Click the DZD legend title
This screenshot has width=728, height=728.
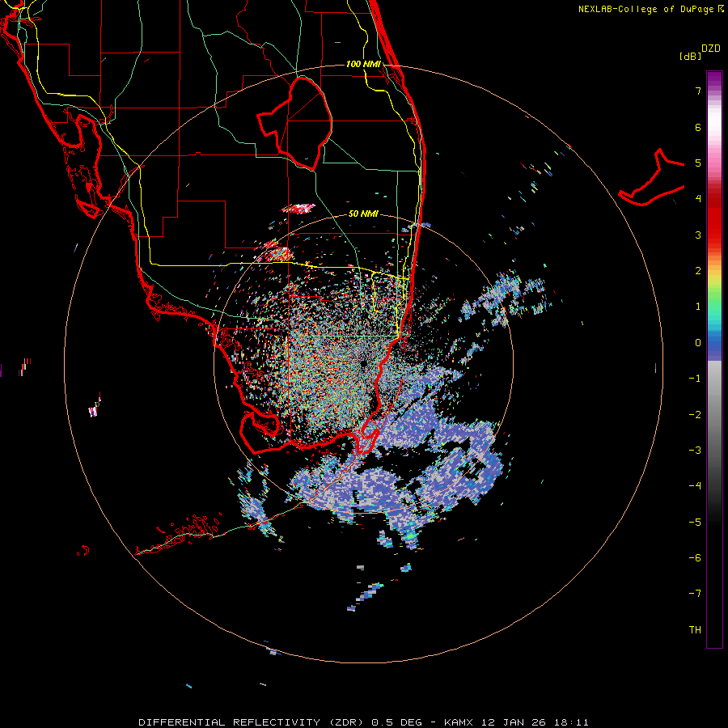click(x=710, y=49)
